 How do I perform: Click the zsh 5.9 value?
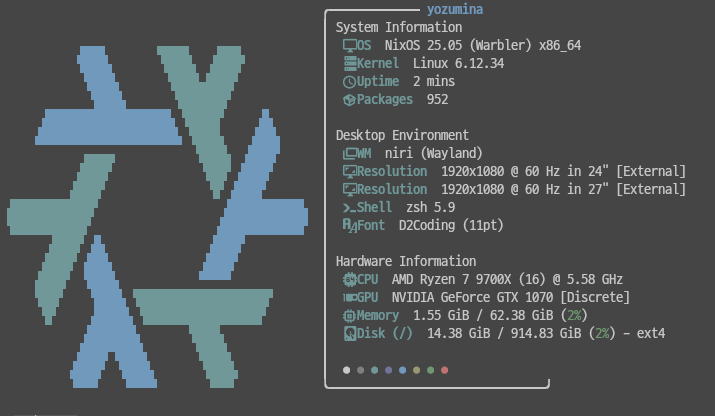pyautogui.click(x=430, y=208)
